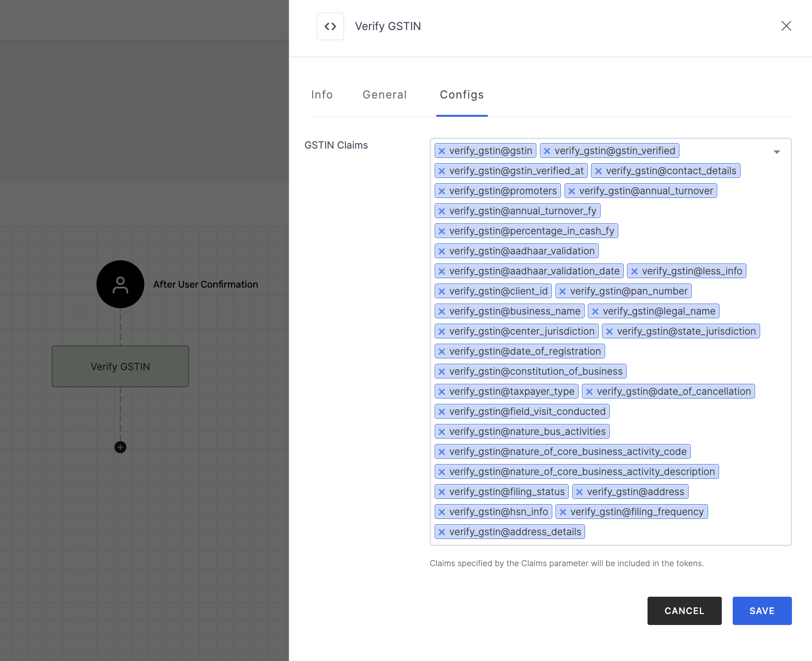Remove the verify_gstin@state_jurisdiction tag
This screenshot has width=812, height=661.
pos(609,331)
